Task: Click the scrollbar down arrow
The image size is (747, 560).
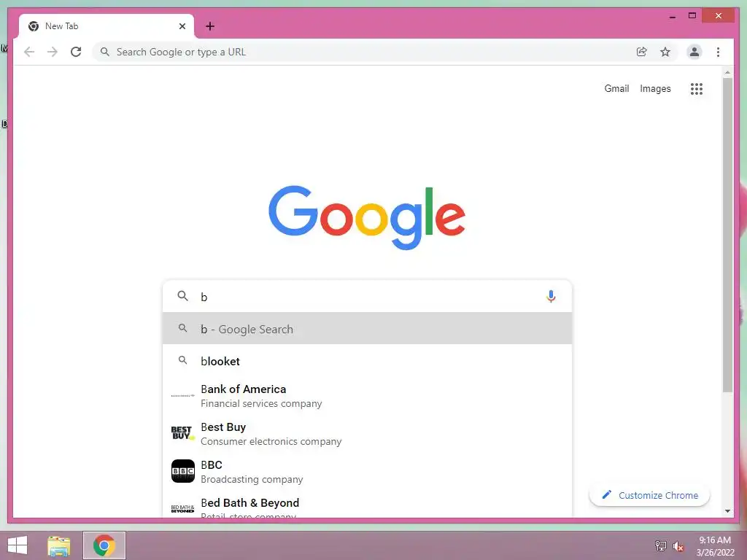Action: (727, 511)
